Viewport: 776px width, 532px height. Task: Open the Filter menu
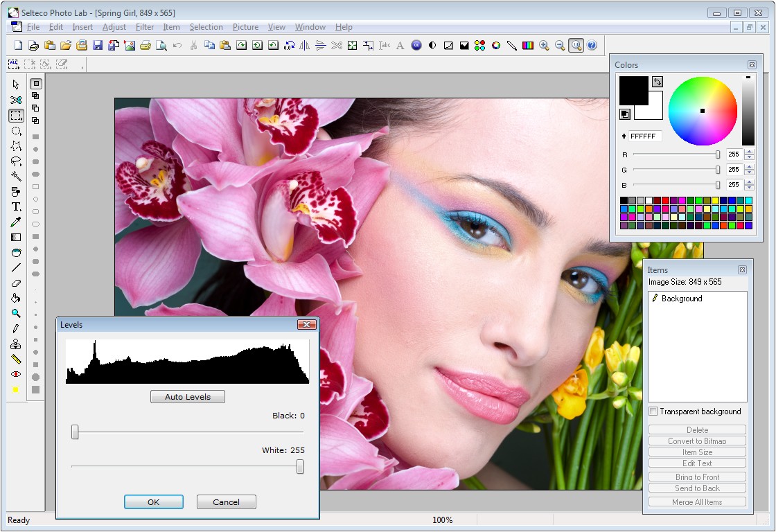coord(145,27)
